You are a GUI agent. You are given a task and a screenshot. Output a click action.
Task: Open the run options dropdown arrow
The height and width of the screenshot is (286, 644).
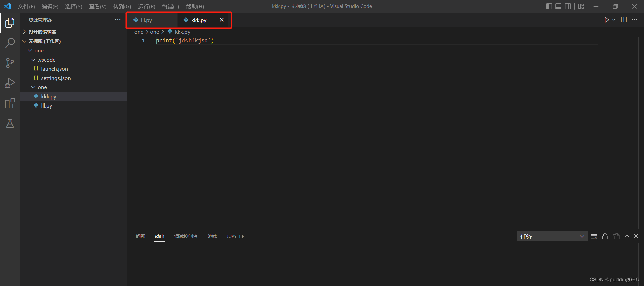(x=614, y=20)
